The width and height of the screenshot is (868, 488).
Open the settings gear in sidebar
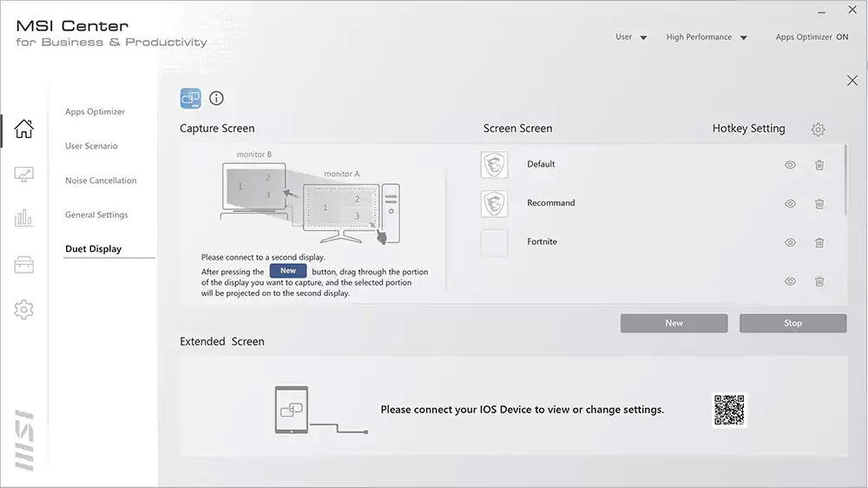click(x=24, y=309)
